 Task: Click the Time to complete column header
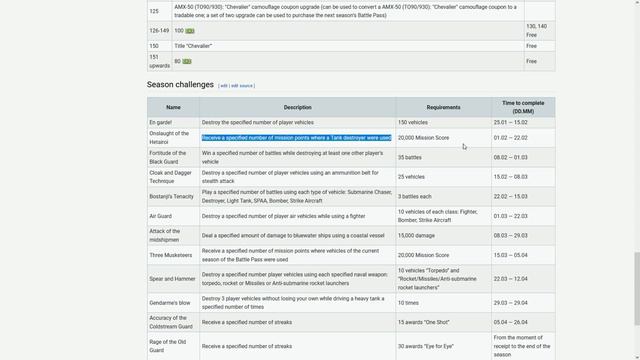(x=523, y=107)
